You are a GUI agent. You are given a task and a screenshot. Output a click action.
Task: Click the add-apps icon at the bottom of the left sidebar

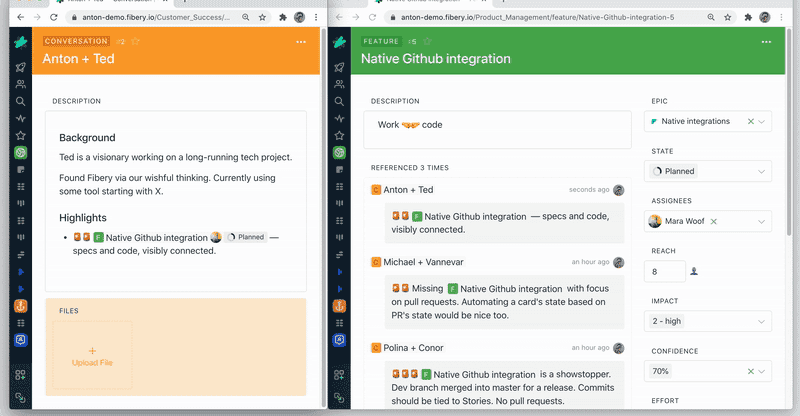coord(20,375)
